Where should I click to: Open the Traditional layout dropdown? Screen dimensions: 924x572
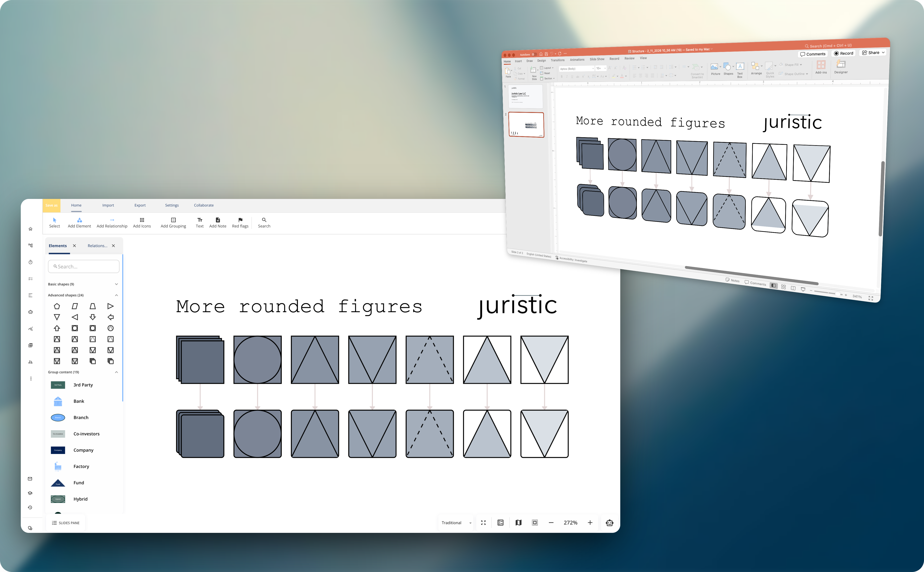[x=456, y=522]
